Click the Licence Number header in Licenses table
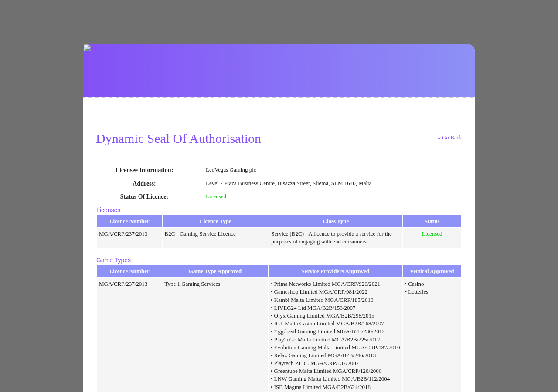This screenshot has height=392, width=558. click(129, 221)
